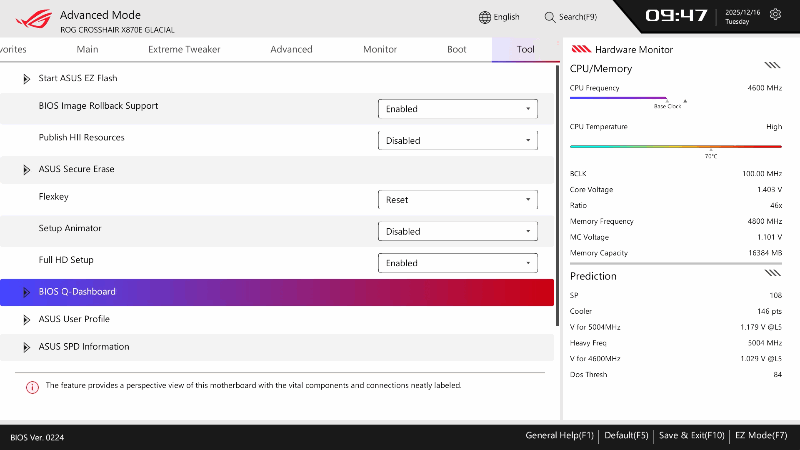Click Search(F9) text button

(578, 17)
